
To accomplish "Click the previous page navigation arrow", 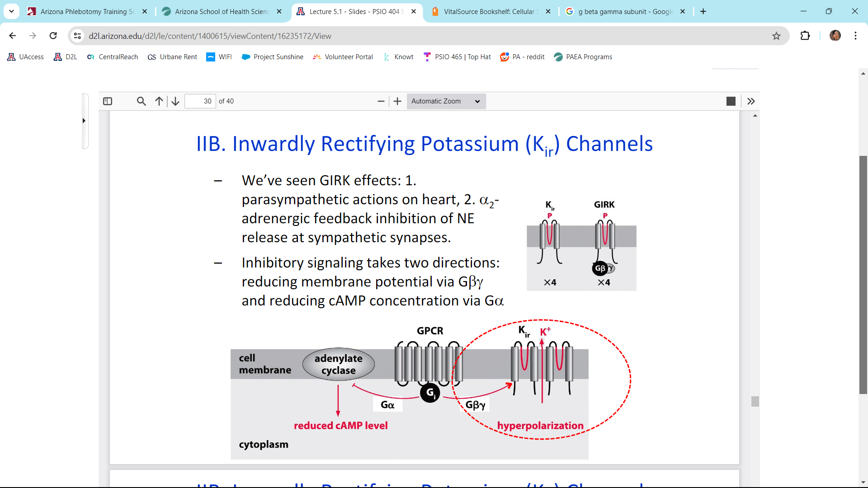I will pos(159,100).
